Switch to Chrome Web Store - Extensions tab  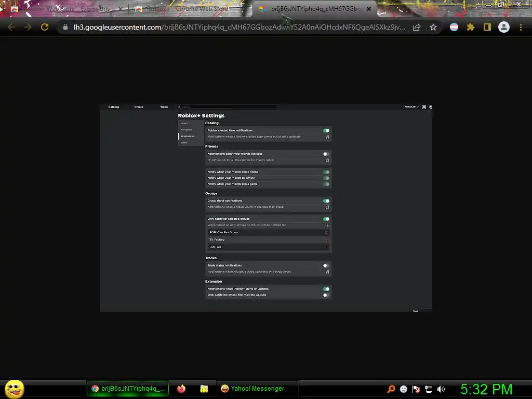pos(67,9)
